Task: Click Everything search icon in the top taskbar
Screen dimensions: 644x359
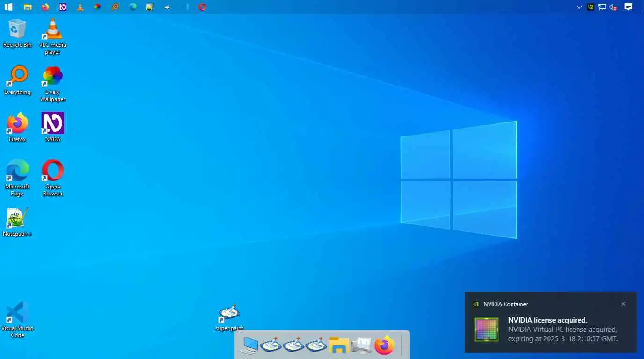Action: coord(115,7)
